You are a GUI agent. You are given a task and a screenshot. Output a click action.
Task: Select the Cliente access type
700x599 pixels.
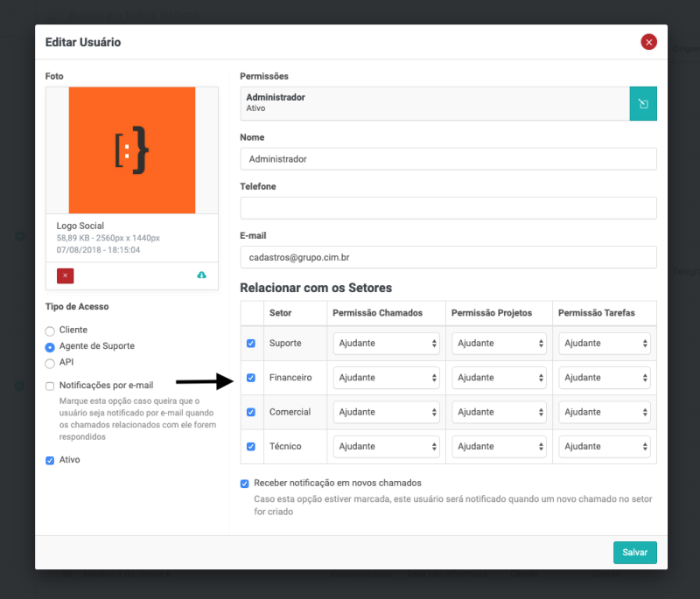[50, 331]
